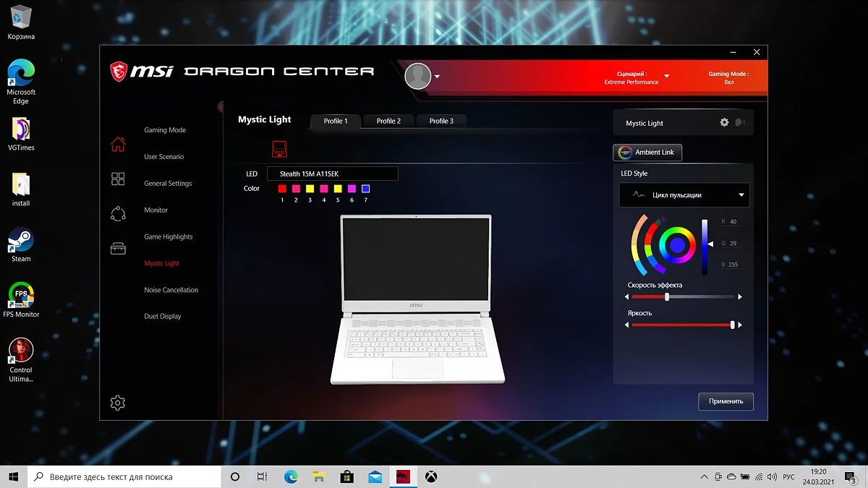Open notification center in taskbar
This screenshot has height=488, width=868.
[x=851, y=476]
